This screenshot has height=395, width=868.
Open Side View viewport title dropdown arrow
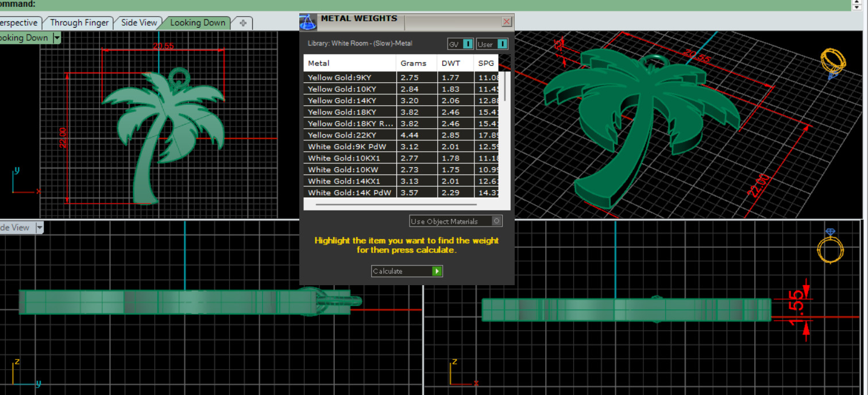pyautogui.click(x=39, y=228)
